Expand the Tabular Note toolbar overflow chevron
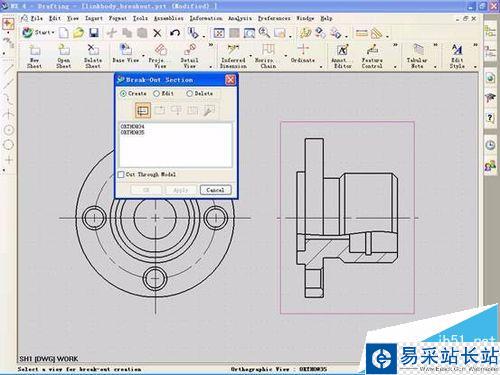500x375 pixels. tap(435, 45)
